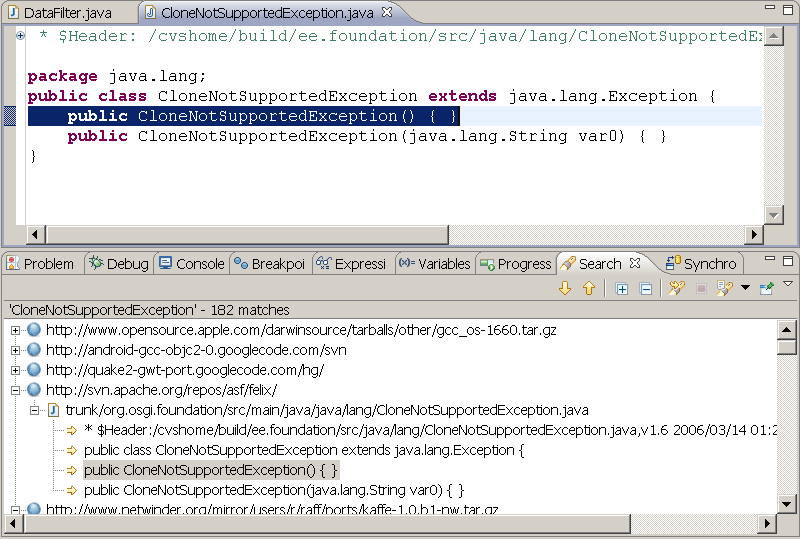800x539 pixels.
Task: Open search history dropdown arrow
Action: pyautogui.click(x=745, y=288)
